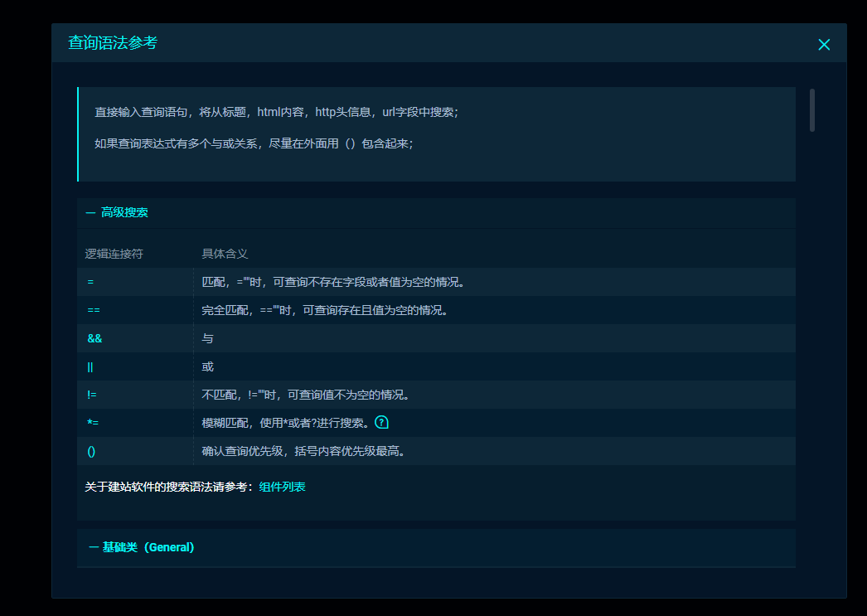Select the "&&" operator symbol

93,338
